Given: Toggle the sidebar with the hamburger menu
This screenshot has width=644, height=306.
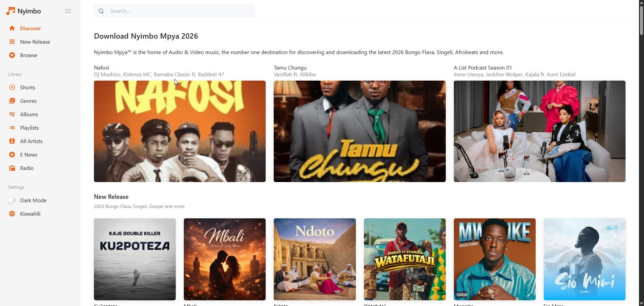Looking at the screenshot, I should click(x=68, y=11).
